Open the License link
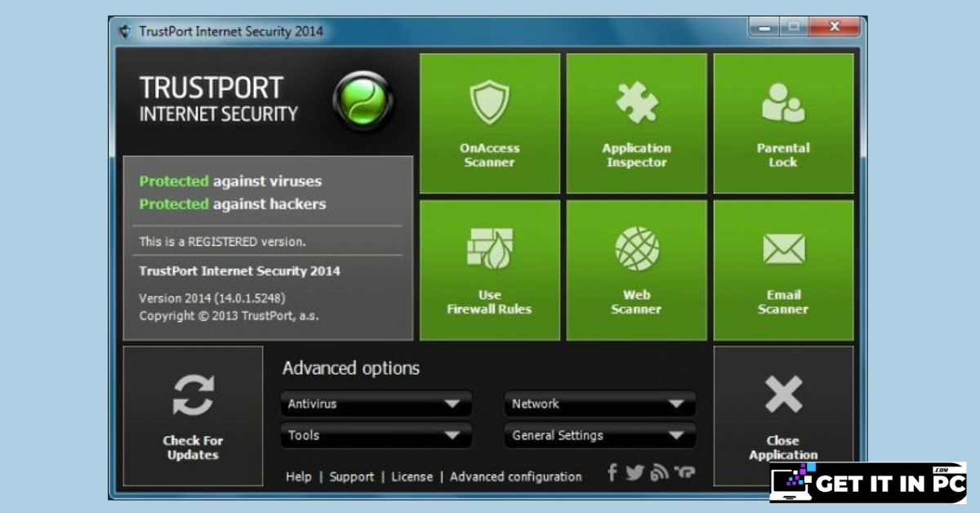The image size is (980, 513). click(x=412, y=477)
